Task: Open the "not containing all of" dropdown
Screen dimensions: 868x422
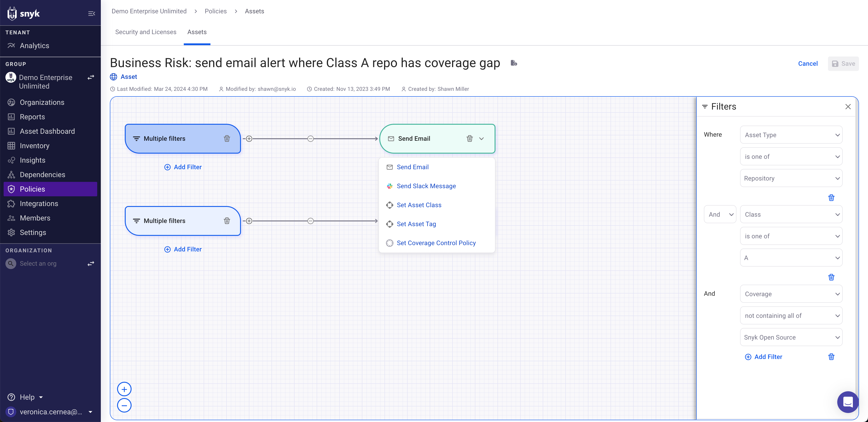Action: point(791,316)
